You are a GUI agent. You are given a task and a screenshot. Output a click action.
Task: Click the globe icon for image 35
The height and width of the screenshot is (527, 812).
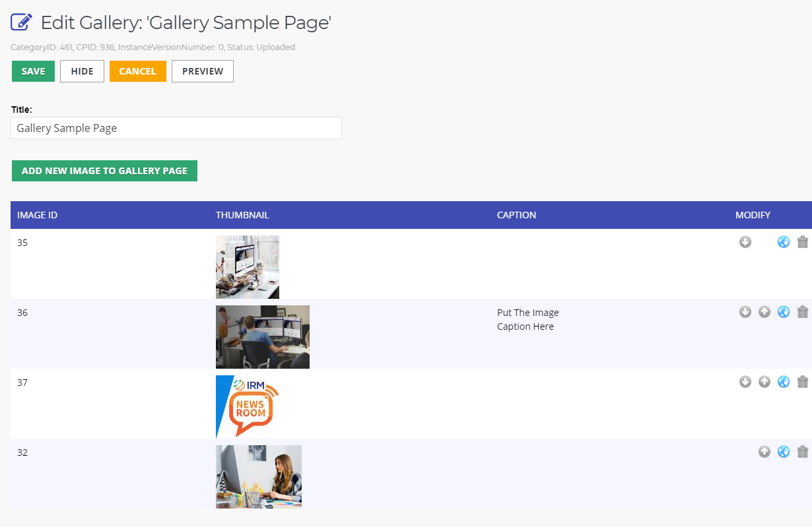coord(784,242)
